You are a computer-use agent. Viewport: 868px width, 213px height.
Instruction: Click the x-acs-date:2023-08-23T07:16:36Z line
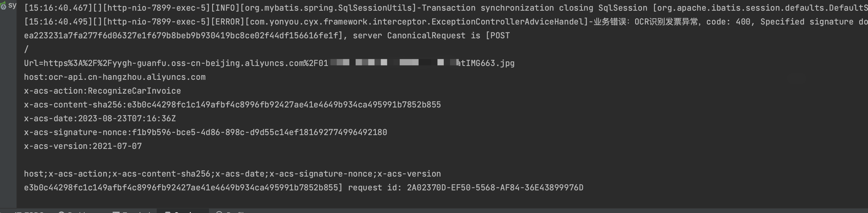click(100, 118)
